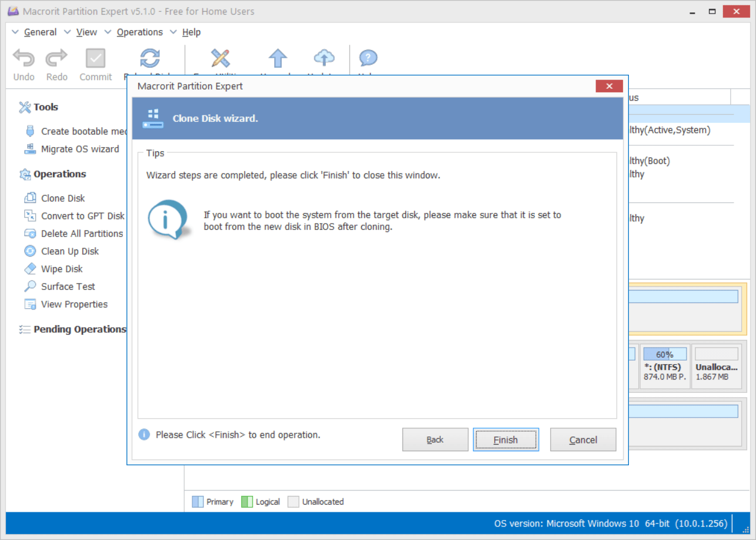The image size is (756, 540).
Task: Click the Tools section wrench icon
Action: coord(25,107)
